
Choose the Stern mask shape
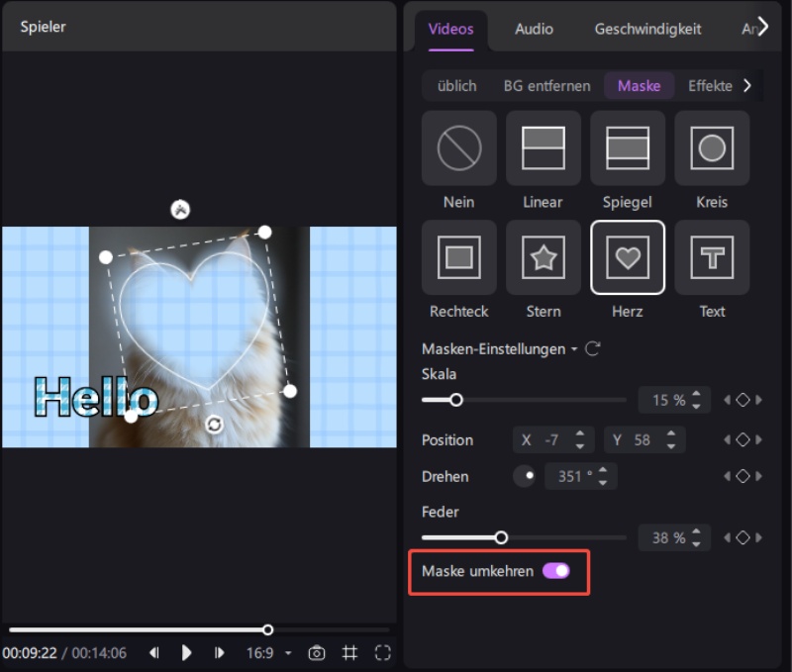click(544, 257)
